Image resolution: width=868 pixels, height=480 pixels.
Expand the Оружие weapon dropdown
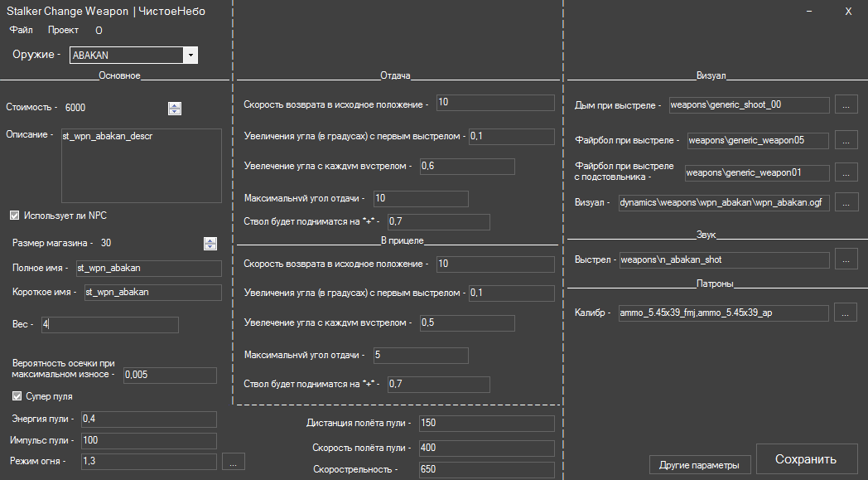pos(190,55)
